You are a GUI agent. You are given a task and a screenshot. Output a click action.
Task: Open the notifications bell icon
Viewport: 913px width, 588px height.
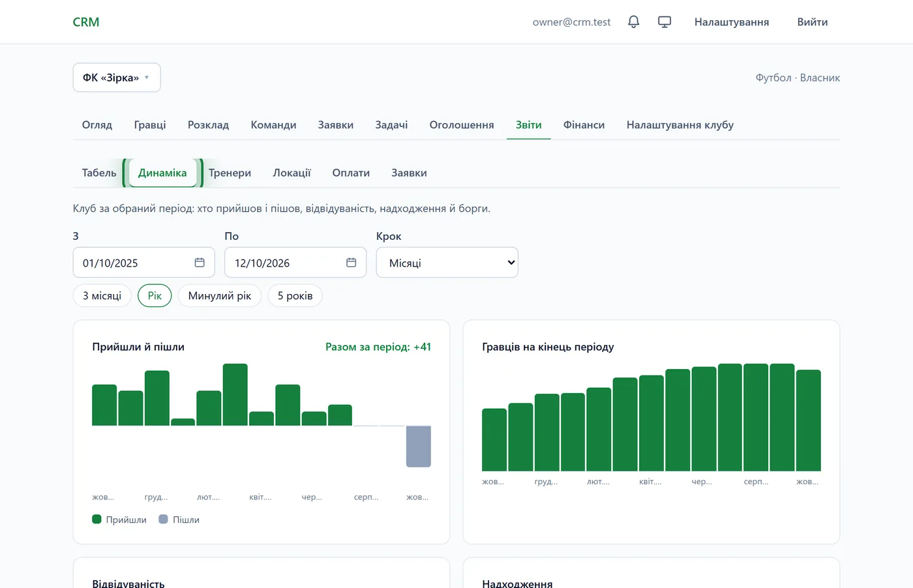[x=633, y=22]
